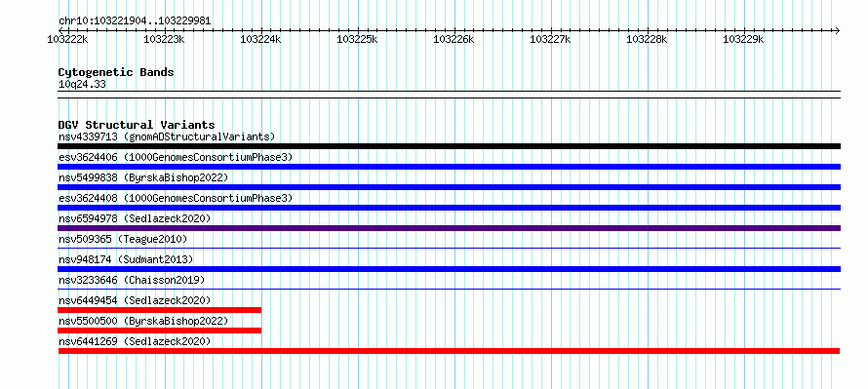Click the short red bar under nsv5500500

(x=159, y=331)
